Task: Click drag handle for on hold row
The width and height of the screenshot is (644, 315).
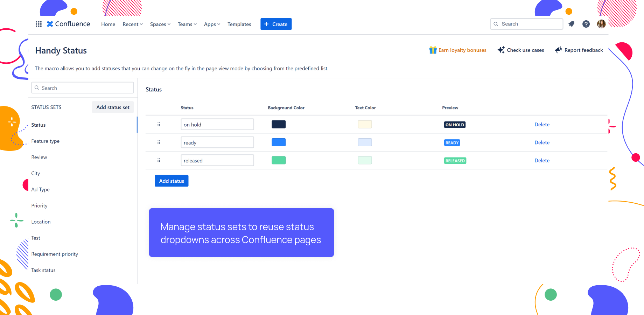Action: coord(159,124)
